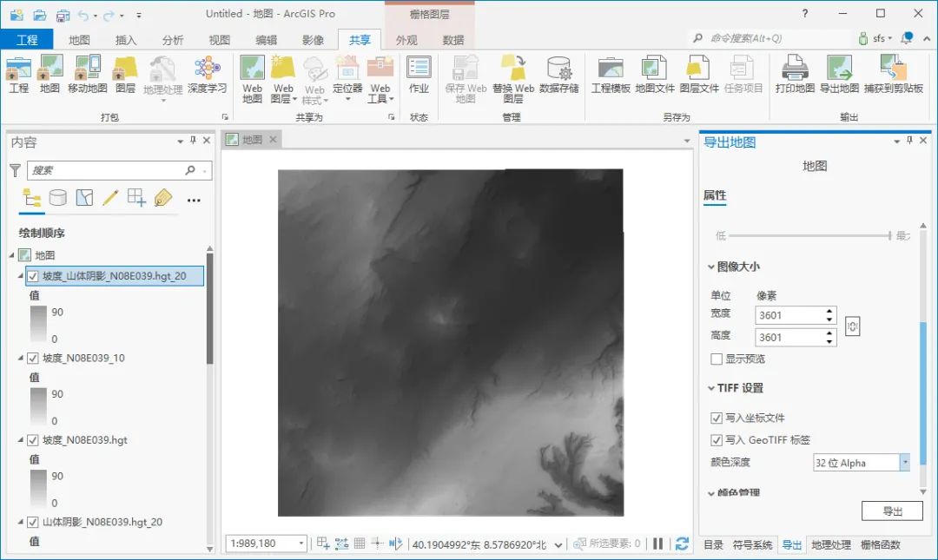Open the 目录 catalog pane tab

(713, 544)
